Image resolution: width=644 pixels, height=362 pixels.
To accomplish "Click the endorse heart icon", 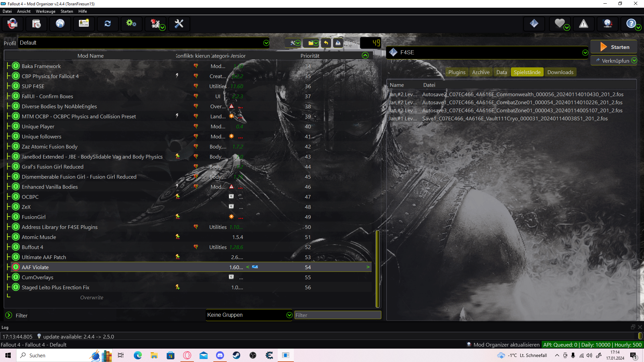I will coord(559,24).
